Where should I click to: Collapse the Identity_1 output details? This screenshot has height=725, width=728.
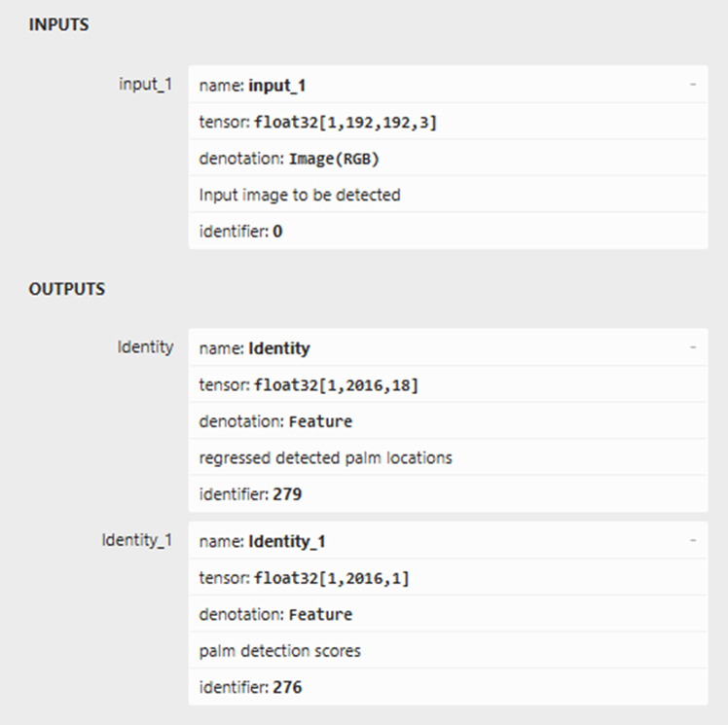pyautogui.click(x=693, y=540)
